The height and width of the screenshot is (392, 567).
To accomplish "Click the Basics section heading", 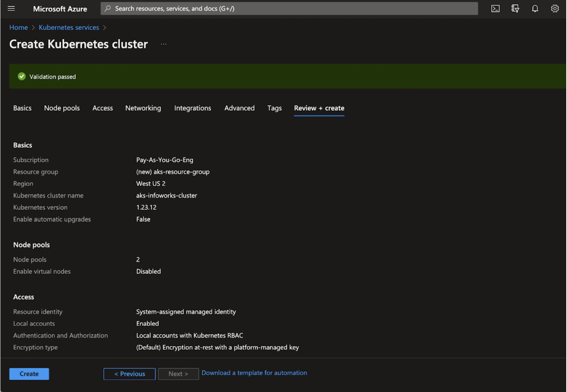I will click(23, 145).
